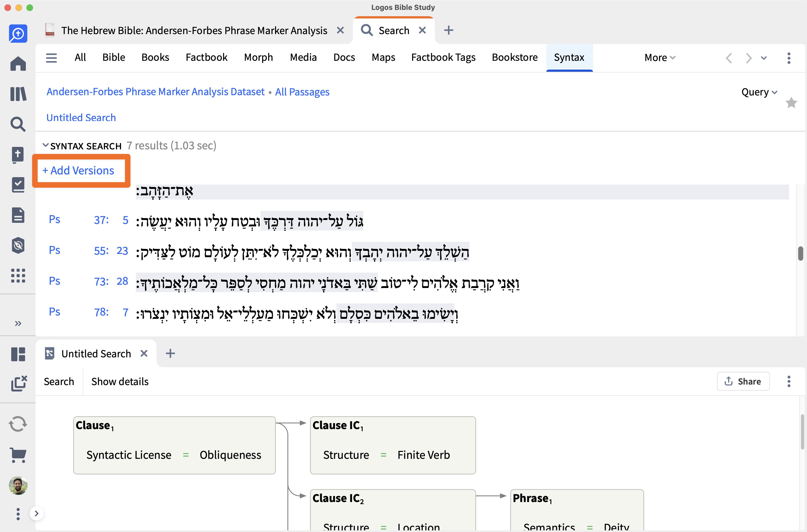Open the sidebar bottom three-dot menu
This screenshot has width=807, height=532.
(18, 514)
